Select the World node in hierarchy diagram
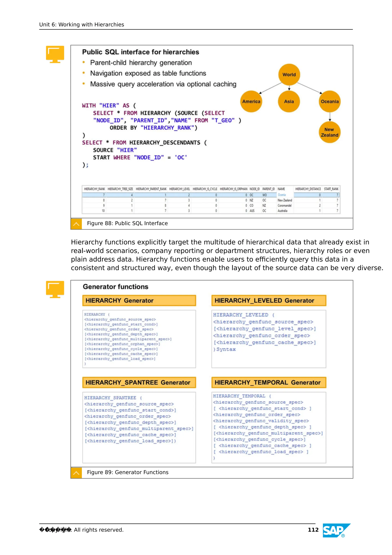This screenshot has width=392, height=555. coord(289,75)
